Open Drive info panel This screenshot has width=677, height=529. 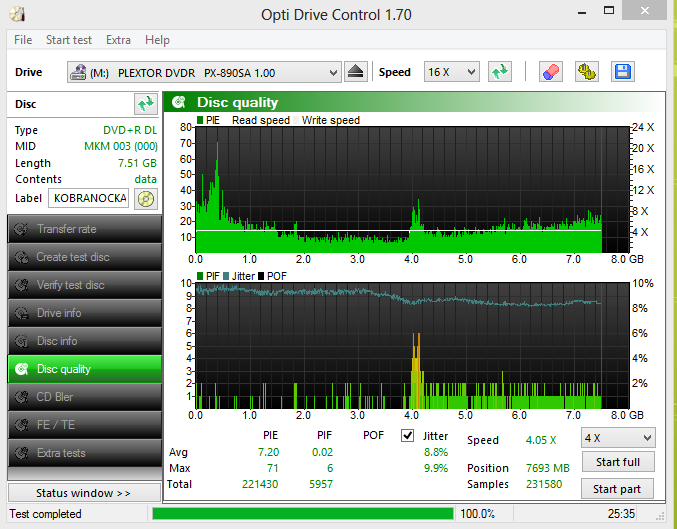85,313
